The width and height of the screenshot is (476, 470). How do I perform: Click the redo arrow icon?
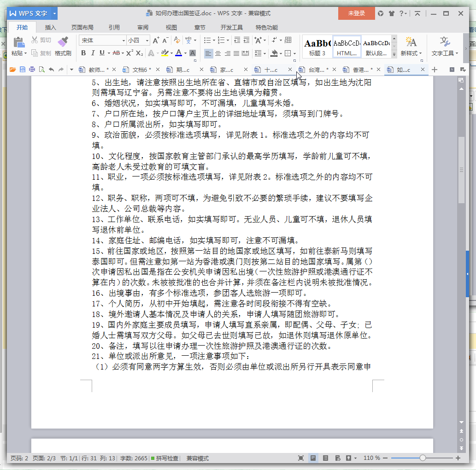click(61, 70)
